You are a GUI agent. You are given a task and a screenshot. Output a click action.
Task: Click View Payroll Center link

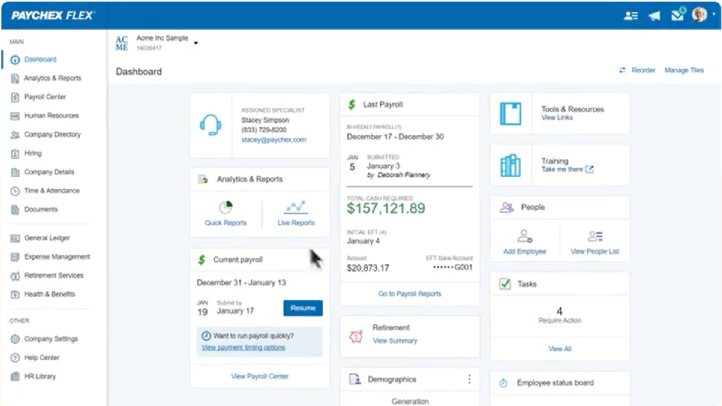[260, 376]
